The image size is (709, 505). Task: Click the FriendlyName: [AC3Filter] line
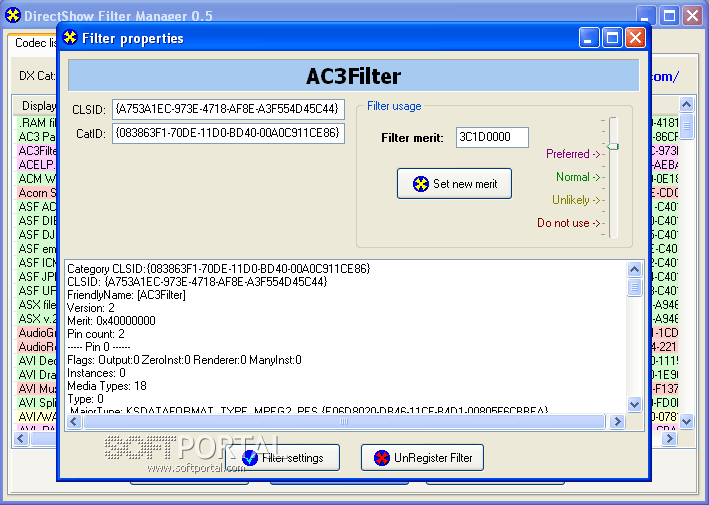[126, 295]
